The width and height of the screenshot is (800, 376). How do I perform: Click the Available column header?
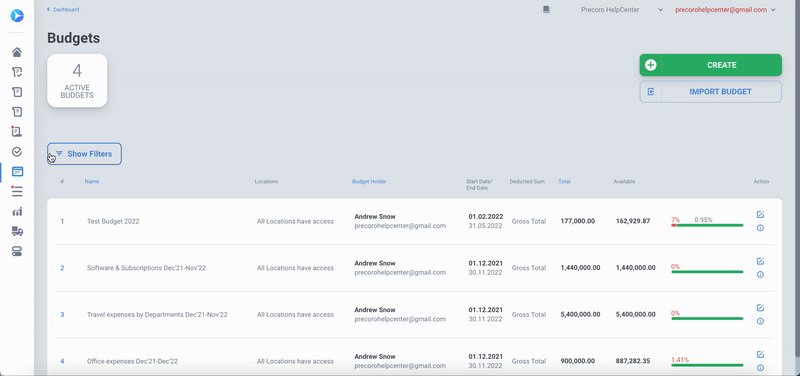point(624,182)
